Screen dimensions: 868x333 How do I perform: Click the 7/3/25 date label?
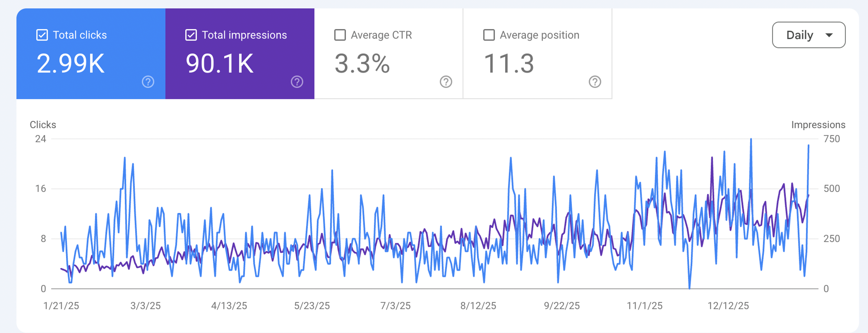point(396,306)
